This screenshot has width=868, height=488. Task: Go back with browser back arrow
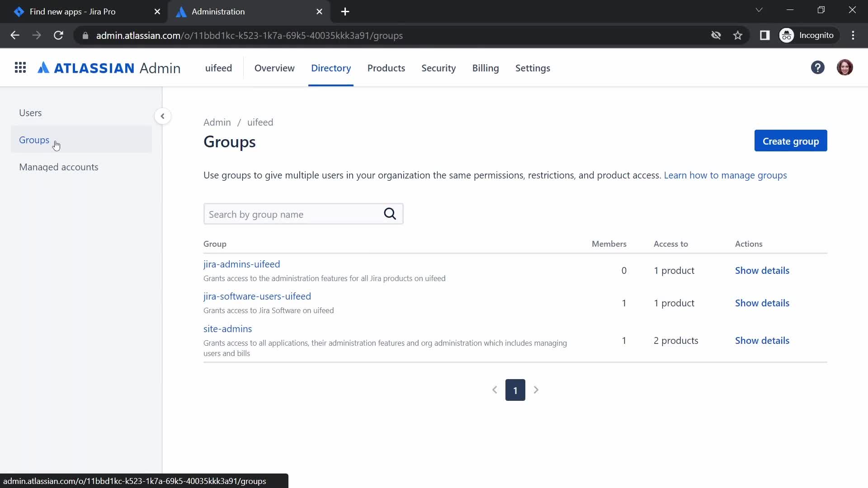(15, 35)
